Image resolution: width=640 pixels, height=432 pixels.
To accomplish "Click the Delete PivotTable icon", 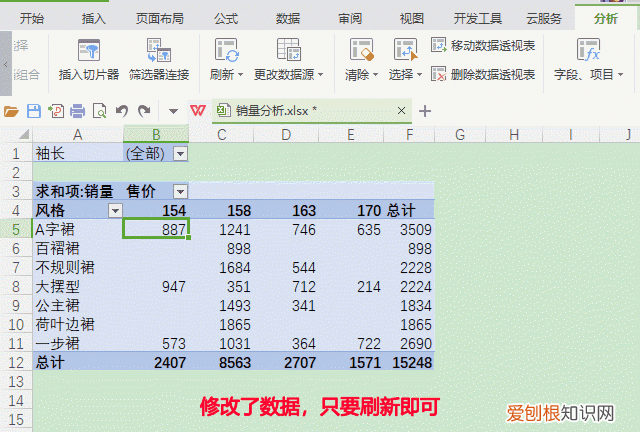I will 439,74.
